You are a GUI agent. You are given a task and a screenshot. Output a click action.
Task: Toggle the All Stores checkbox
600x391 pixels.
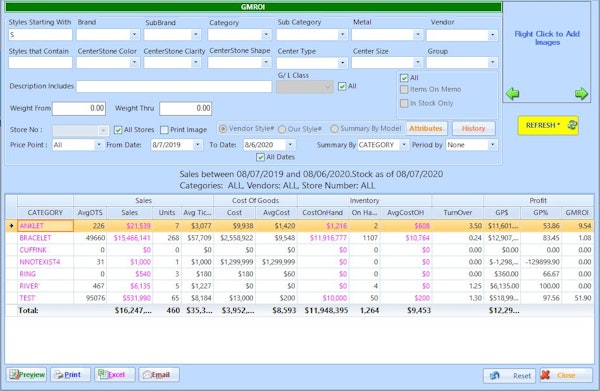point(118,130)
